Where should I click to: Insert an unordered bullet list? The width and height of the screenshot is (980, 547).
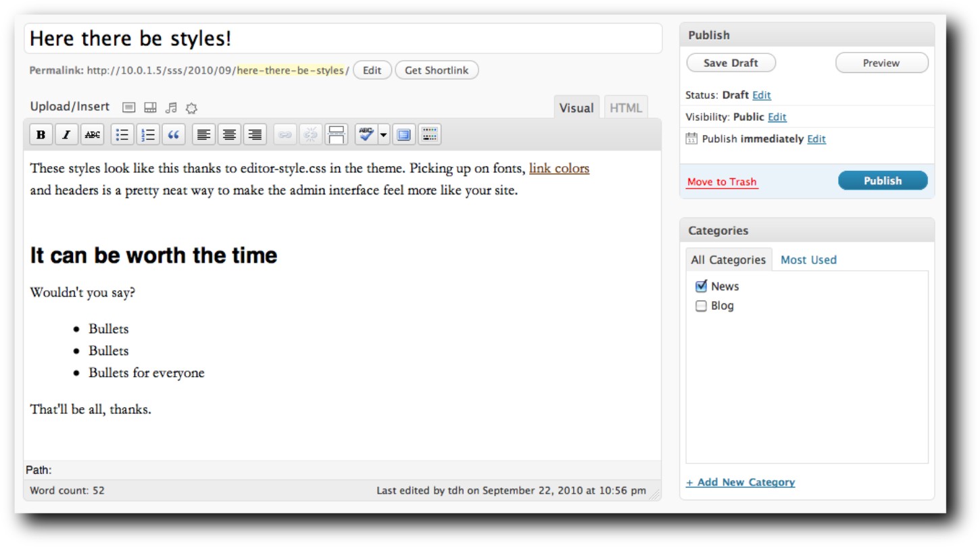click(122, 134)
